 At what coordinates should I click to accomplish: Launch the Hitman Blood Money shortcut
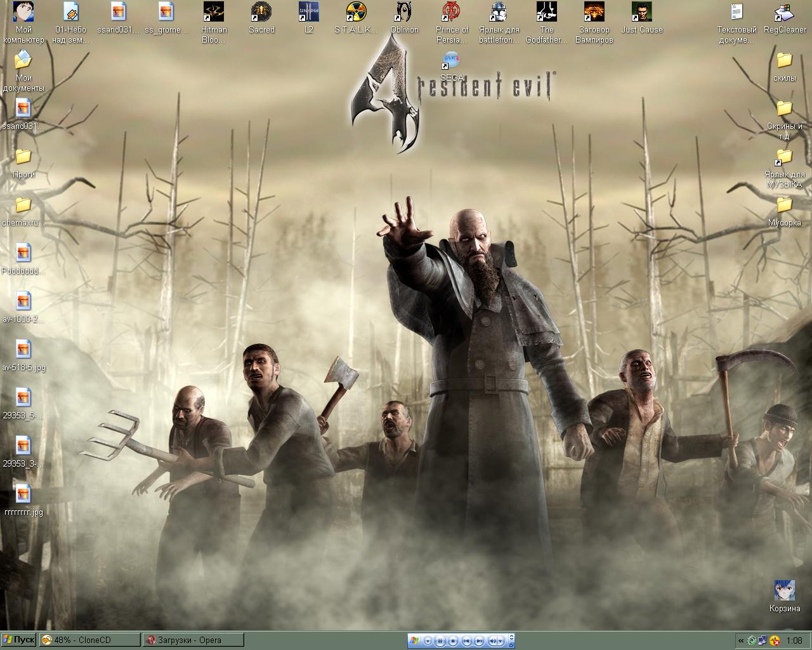[214, 23]
